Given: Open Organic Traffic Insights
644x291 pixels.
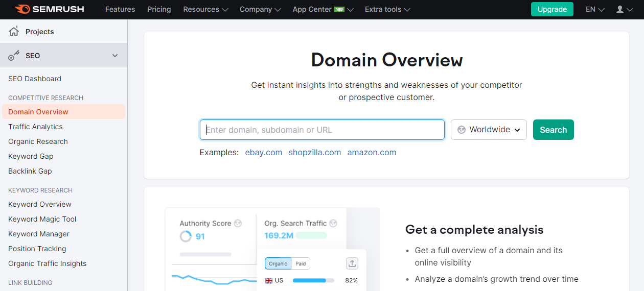Looking at the screenshot, I should [48, 263].
